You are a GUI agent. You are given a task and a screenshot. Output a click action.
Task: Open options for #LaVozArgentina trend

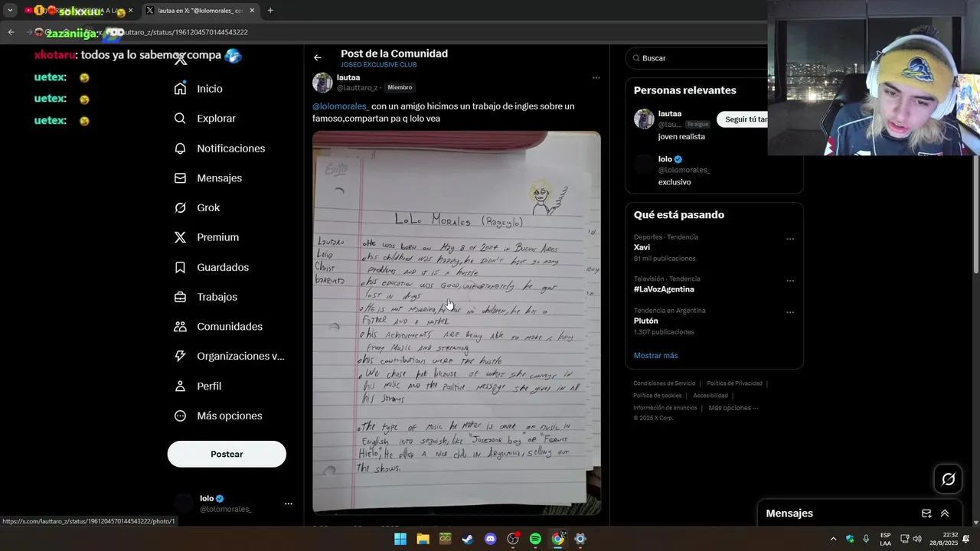click(x=790, y=281)
